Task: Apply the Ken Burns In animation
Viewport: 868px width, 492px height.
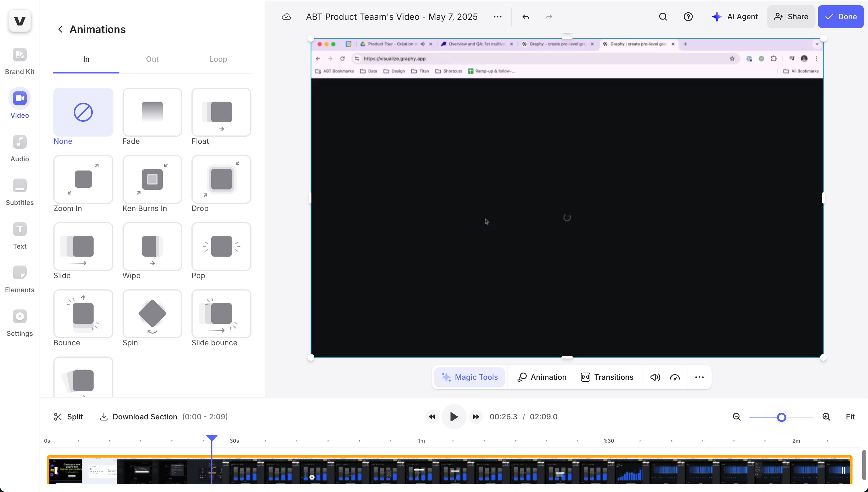Action: tap(152, 179)
